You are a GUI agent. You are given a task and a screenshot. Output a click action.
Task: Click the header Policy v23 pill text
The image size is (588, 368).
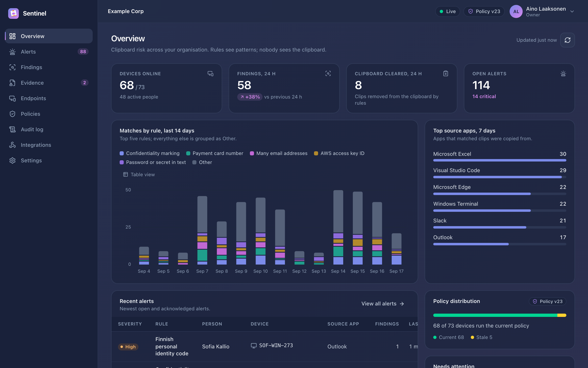pyautogui.click(x=488, y=11)
